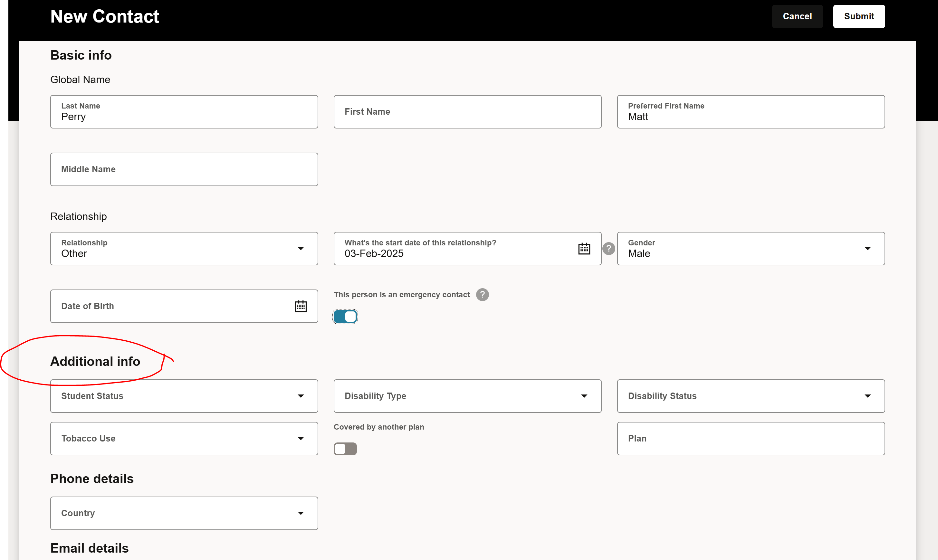Click the Cancel button

click(x=797, y=16)
